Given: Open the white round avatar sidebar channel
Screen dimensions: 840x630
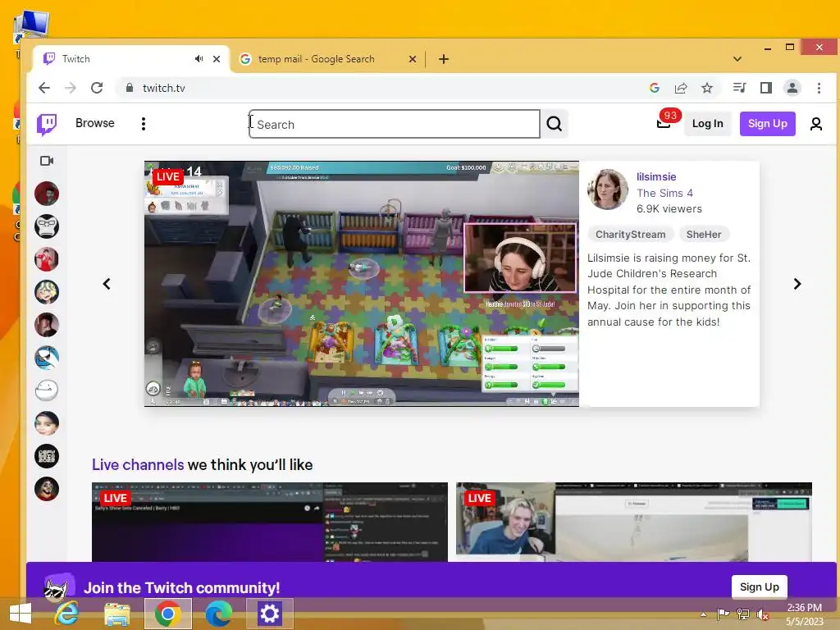Looking at the screenshot, I should 47,390.
